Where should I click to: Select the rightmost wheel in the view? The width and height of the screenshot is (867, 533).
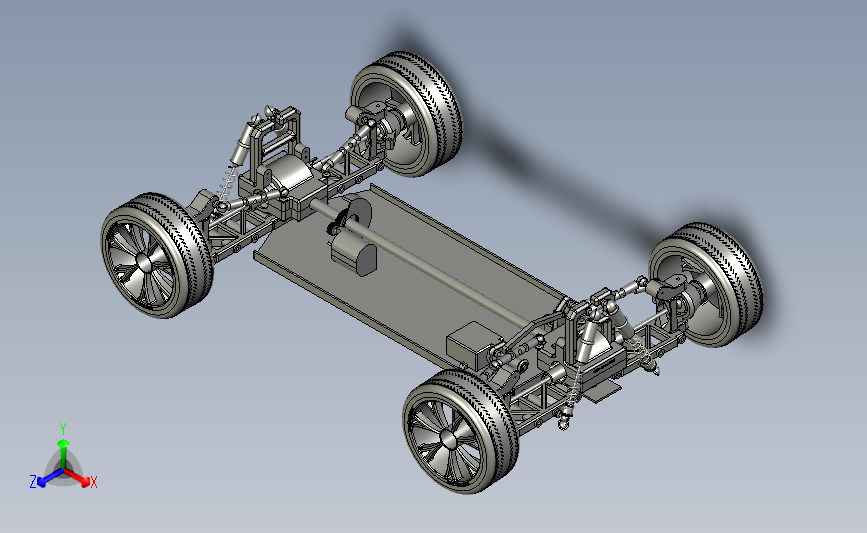click(x=706, y=285)
